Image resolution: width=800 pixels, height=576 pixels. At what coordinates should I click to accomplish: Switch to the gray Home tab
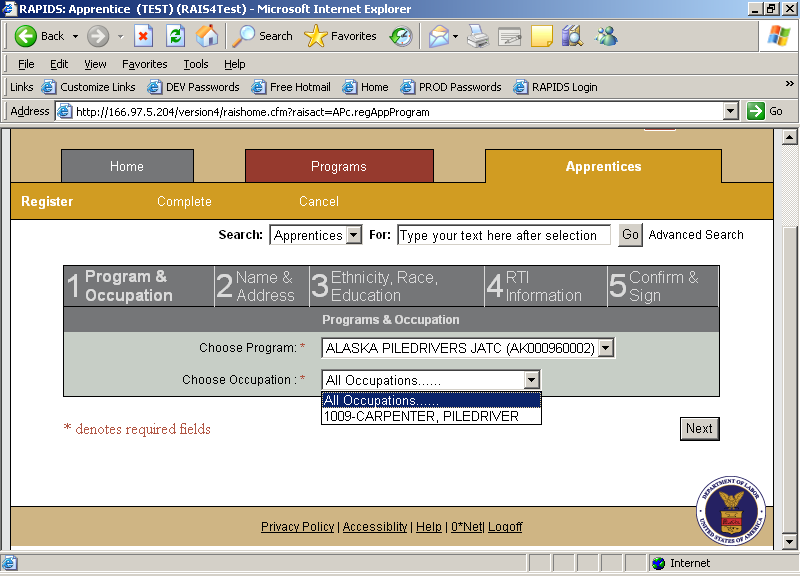[x=127, y=166]
